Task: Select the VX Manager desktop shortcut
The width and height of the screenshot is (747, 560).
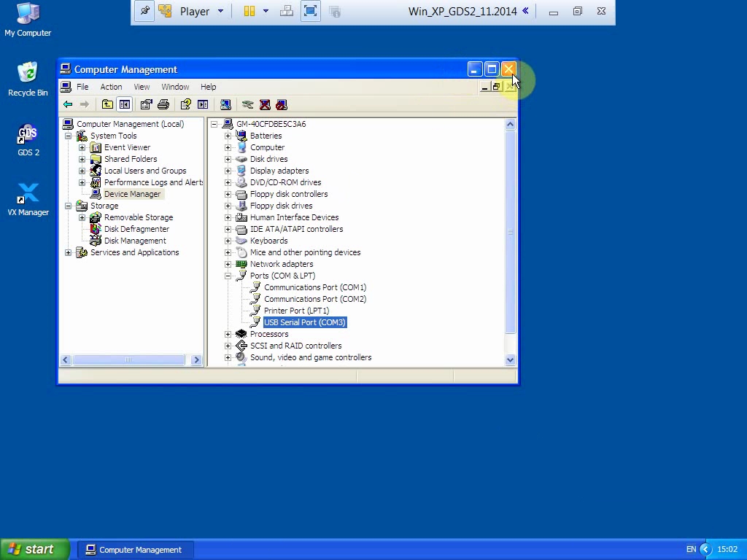Action: point(28,200)
